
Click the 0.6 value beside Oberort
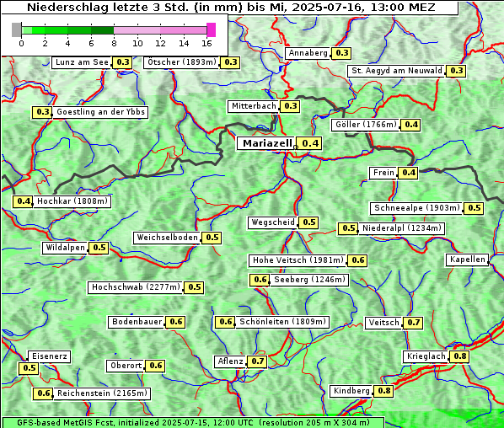(x=155, y=366)
